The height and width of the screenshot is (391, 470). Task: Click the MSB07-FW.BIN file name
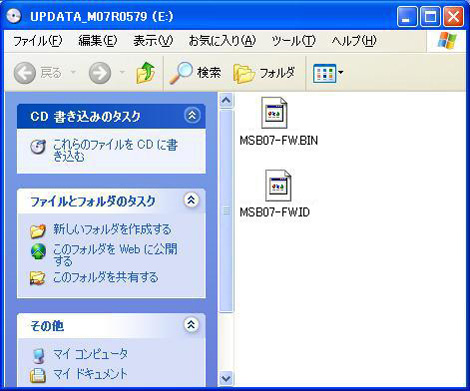279,140
